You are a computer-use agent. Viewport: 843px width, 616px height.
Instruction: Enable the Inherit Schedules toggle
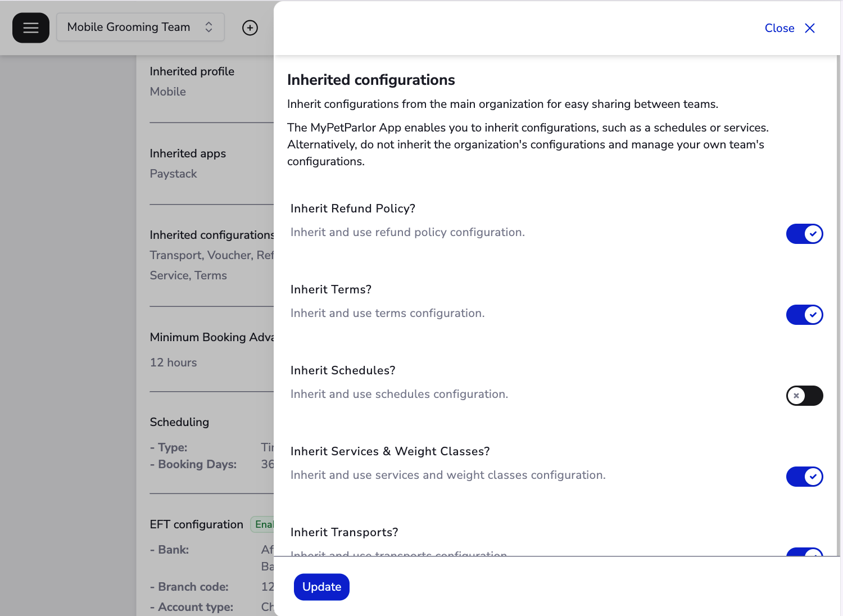coord(804,396)
